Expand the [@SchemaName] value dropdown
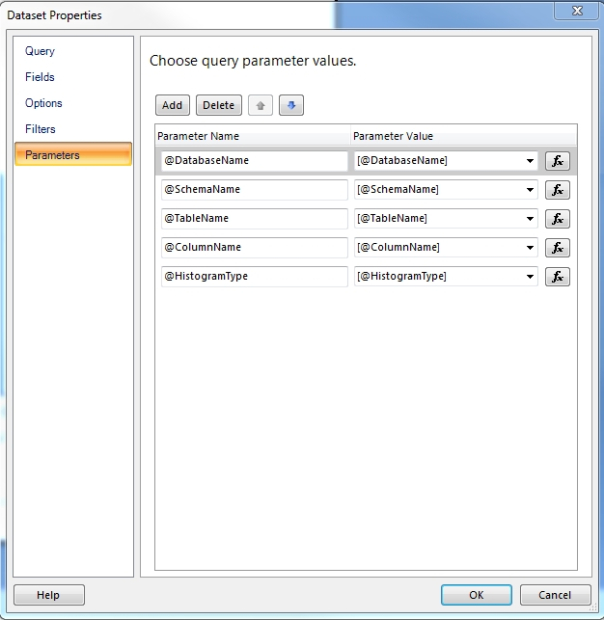Image resolution: width=604 pixels, height=620 pixels. (530, 190)
